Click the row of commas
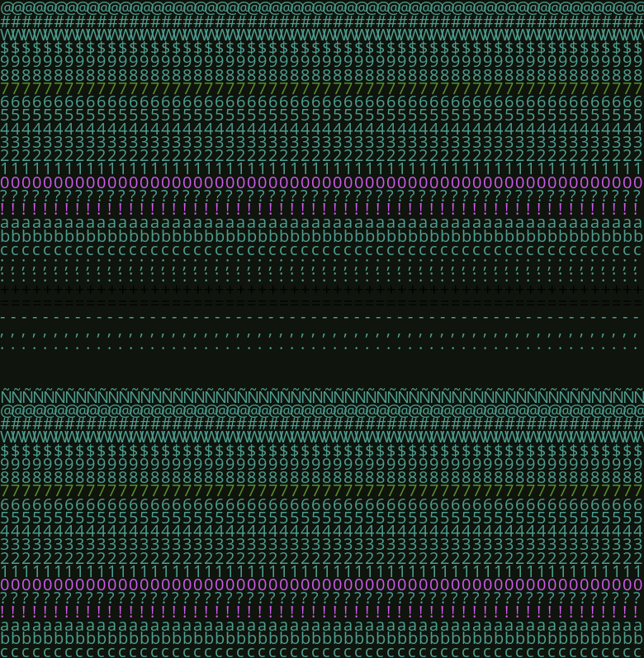Image resolution: width=644 pixels, height=658 pixels. [322, 334]
